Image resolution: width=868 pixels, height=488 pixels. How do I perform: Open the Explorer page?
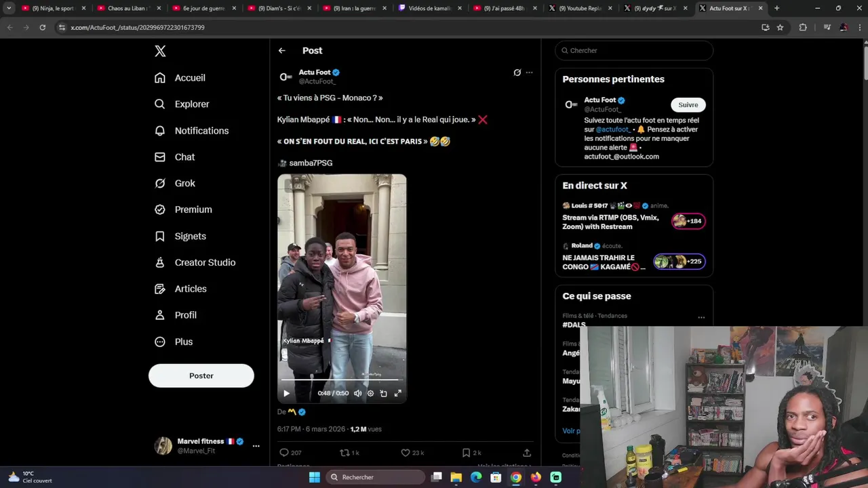(x=182, y=104)
